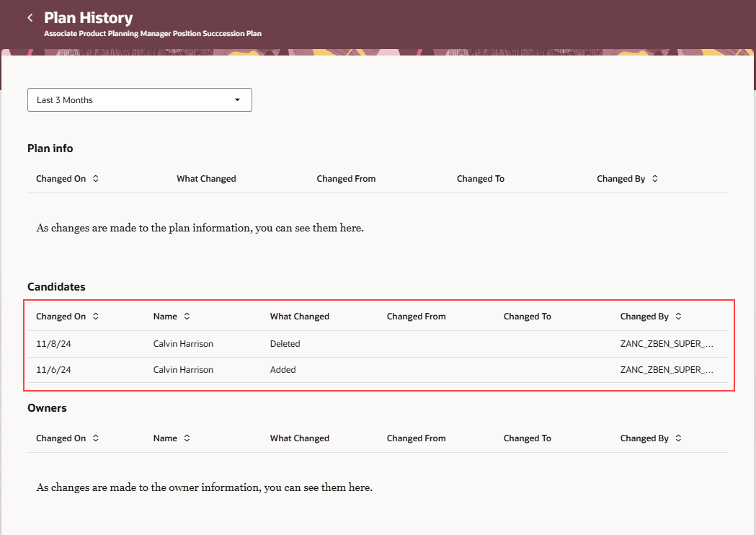Image resolution: width=756 pixels, height=535 pixels.
Task: Click the Plan info section heading
Action: [x=50, y=148]
